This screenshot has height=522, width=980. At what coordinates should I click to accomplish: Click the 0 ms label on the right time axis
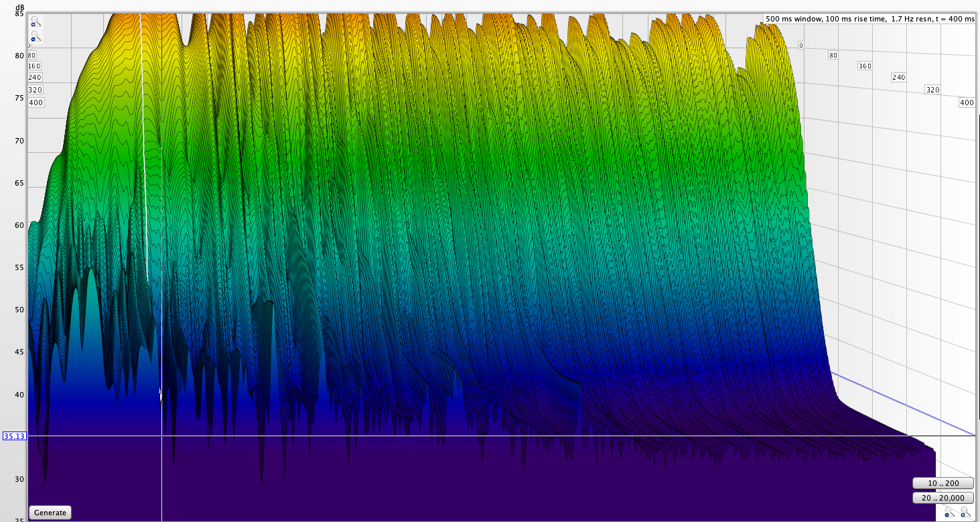coord(800,45)
